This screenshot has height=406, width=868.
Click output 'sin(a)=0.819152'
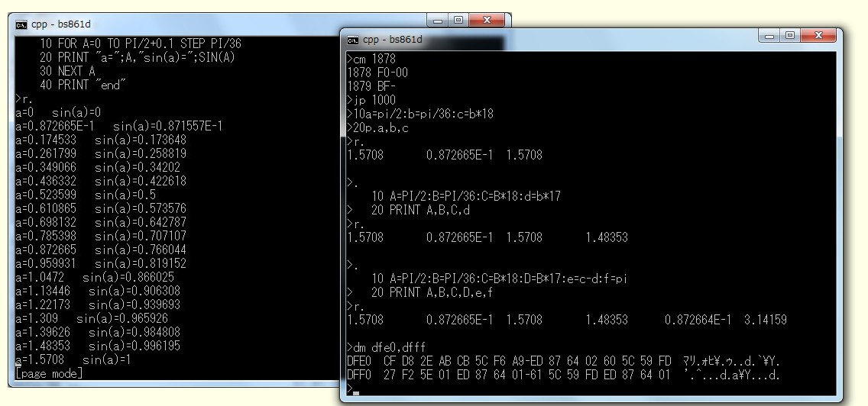point(141,263)
